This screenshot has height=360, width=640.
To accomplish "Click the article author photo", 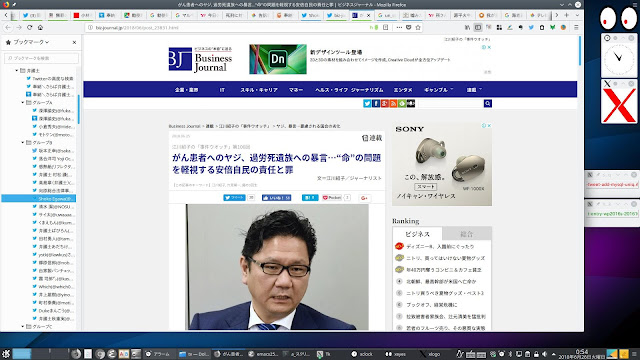I will tap(277, 267).
